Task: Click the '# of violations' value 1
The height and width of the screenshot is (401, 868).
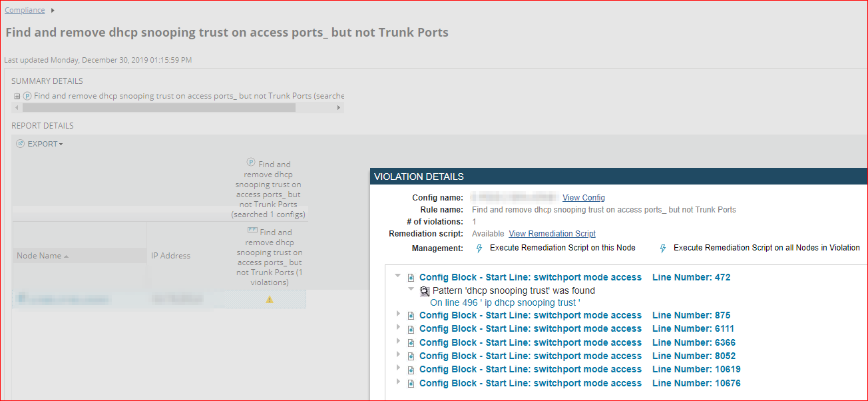Action: click(474, 222)
